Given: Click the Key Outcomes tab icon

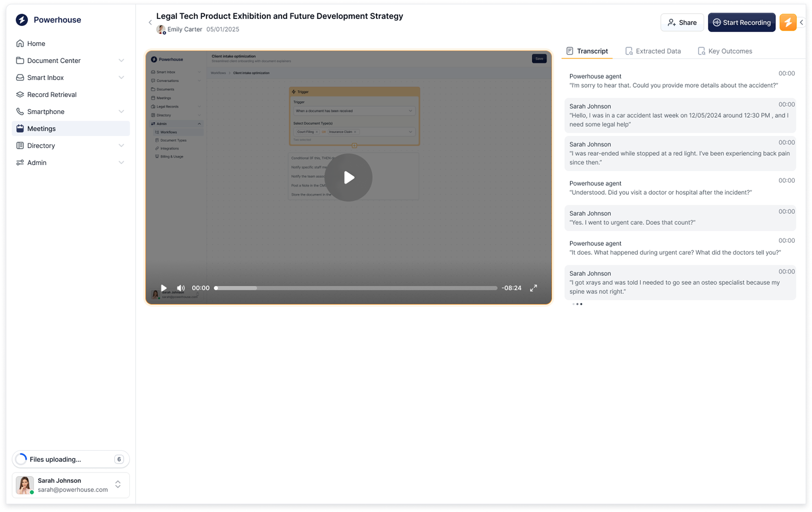Looking at the screenshot, I should coord(701,51).
